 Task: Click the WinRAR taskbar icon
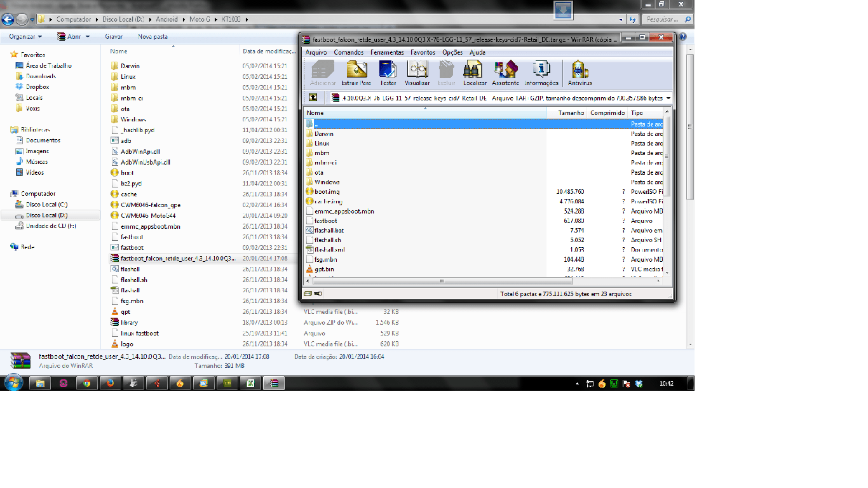(274, 383)
